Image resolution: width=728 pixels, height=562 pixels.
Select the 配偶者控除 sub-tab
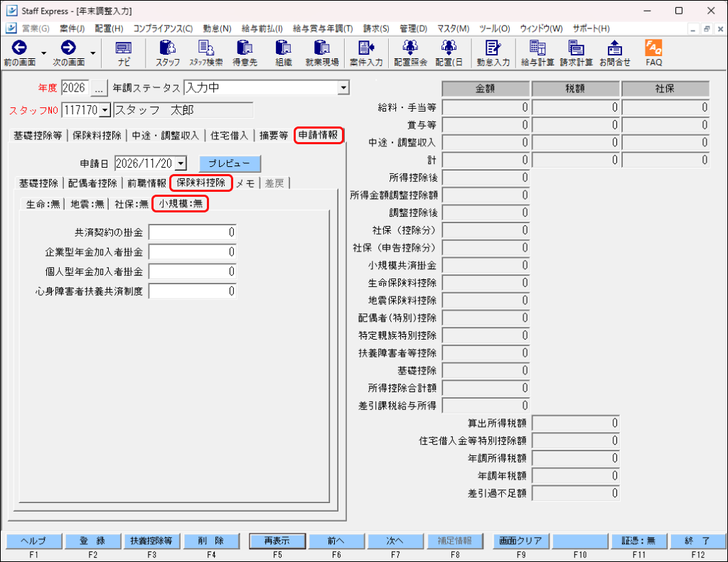click(92, 183)
